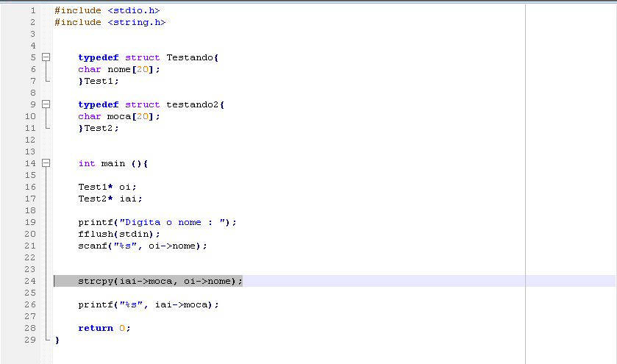The image size is (617, 364).
Task: Click the '#include <string.h>' line
Action: point(110,23)
